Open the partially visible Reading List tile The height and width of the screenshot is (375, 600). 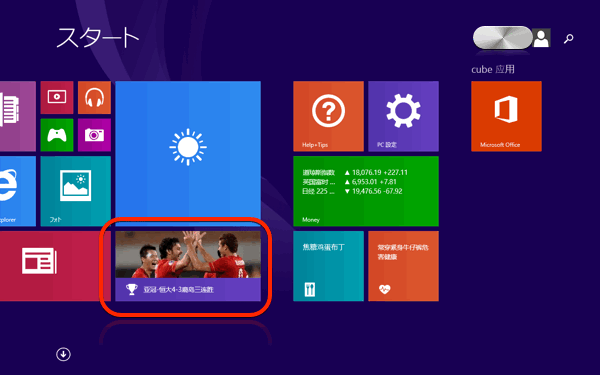point(18,116)
